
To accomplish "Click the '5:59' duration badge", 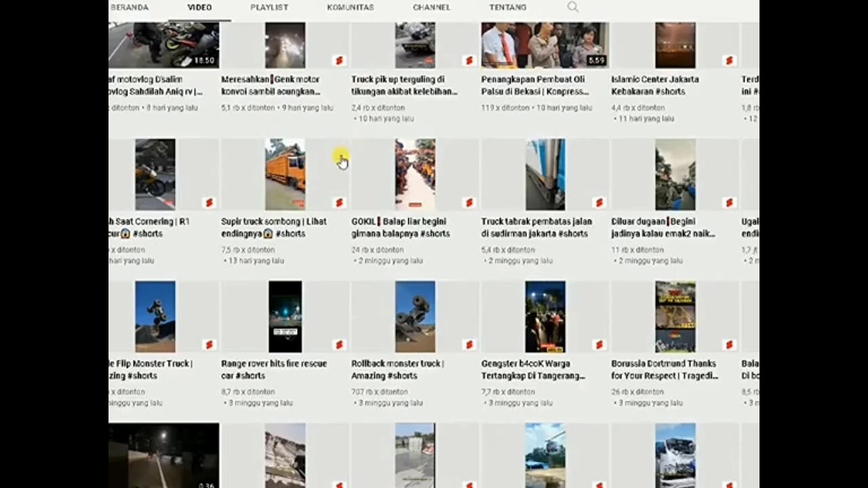I will point(596,60).
